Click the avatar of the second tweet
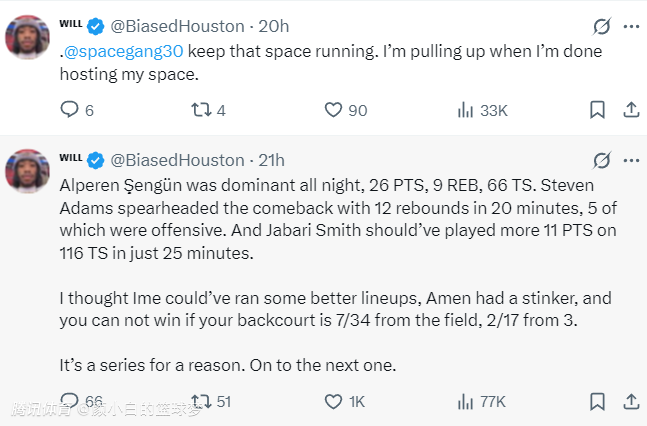Screen dimensions: 647x426 click(27, 170)
